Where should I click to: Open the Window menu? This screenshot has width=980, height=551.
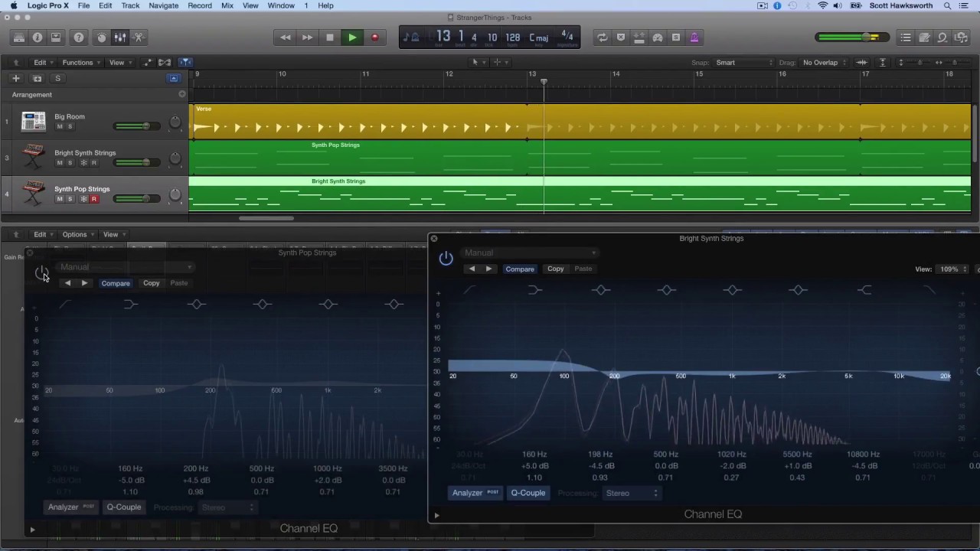click(281, 5)
